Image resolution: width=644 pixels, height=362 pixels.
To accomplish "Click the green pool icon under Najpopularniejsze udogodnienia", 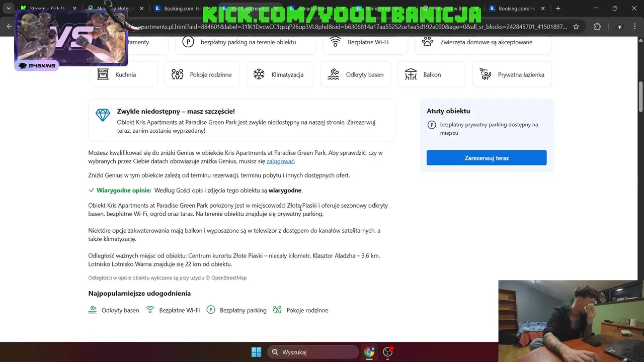I will click(x=93, y=310).
